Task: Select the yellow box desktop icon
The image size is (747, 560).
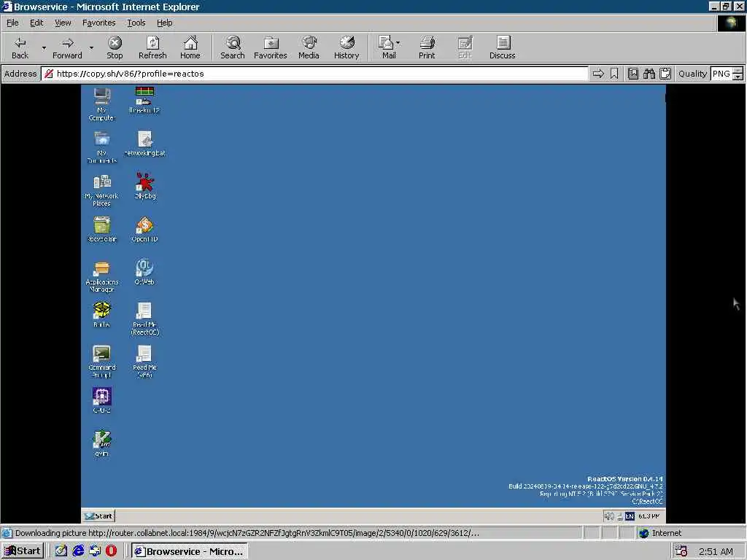Action: [x=101, y=314]
